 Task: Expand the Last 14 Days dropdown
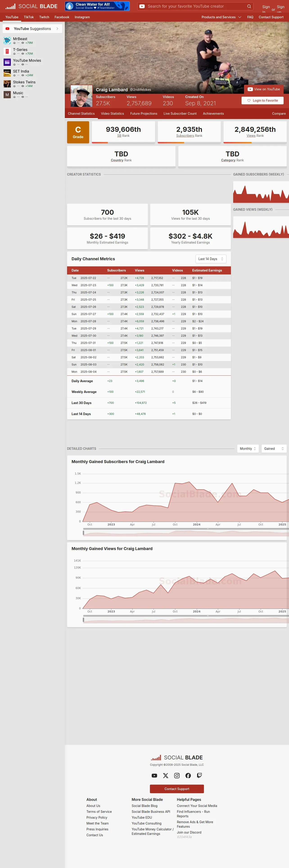point(211,259)
